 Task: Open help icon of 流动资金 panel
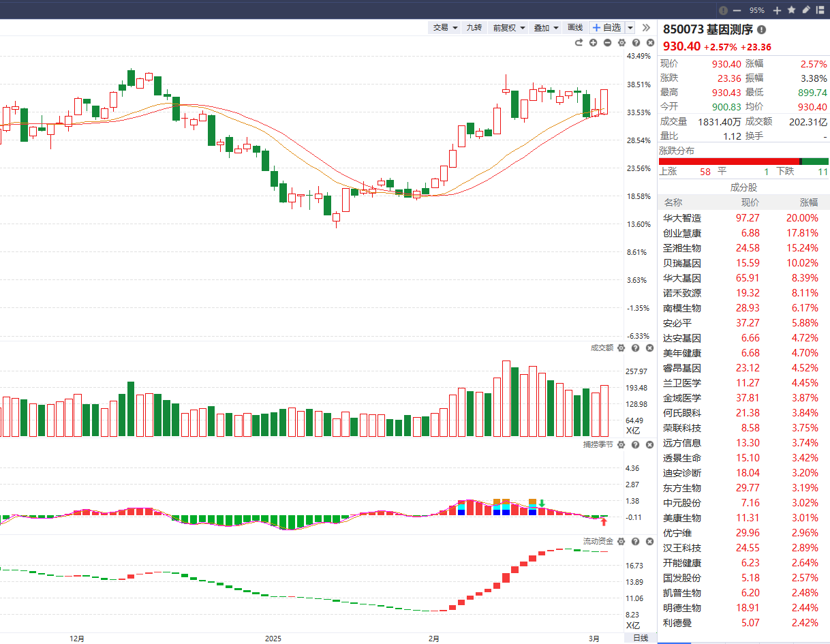[635, 541]
